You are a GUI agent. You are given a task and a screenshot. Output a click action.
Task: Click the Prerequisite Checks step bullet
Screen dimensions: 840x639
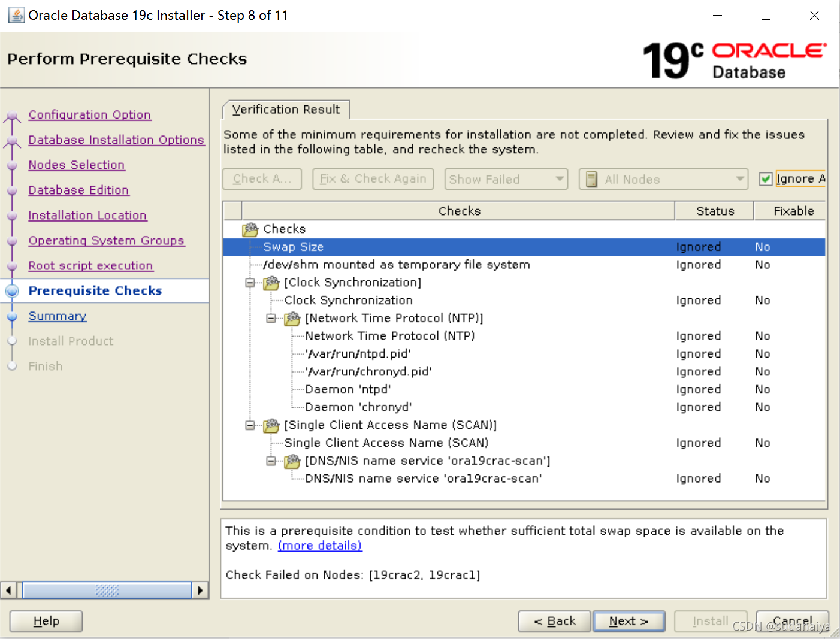pyautogui.click(x=12, y=291)
